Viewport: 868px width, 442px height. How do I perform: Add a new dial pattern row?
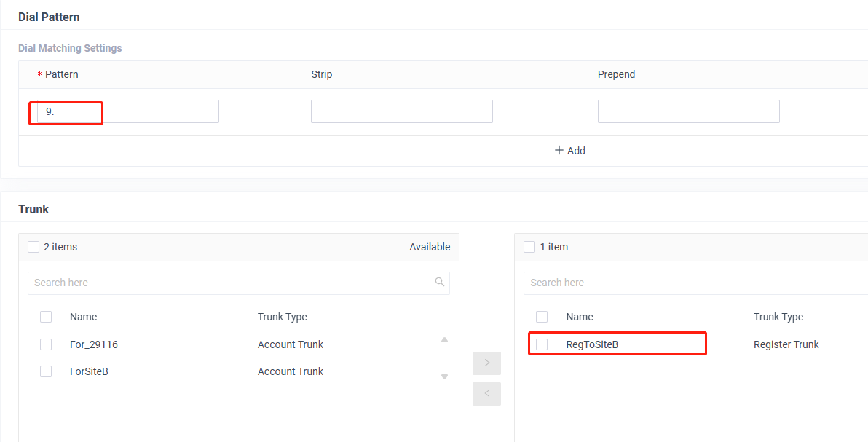569,151
